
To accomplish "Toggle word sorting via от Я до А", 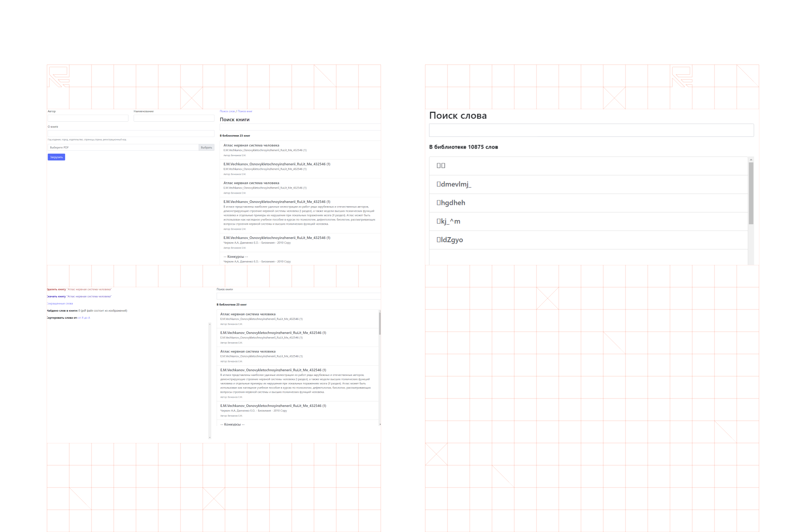I will (84, 318).
